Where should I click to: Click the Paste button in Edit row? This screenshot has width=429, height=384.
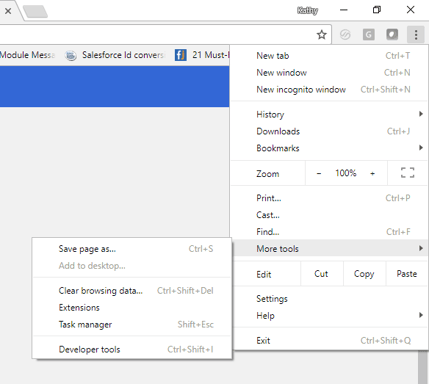pyautogui.click(x=407, y=274)
